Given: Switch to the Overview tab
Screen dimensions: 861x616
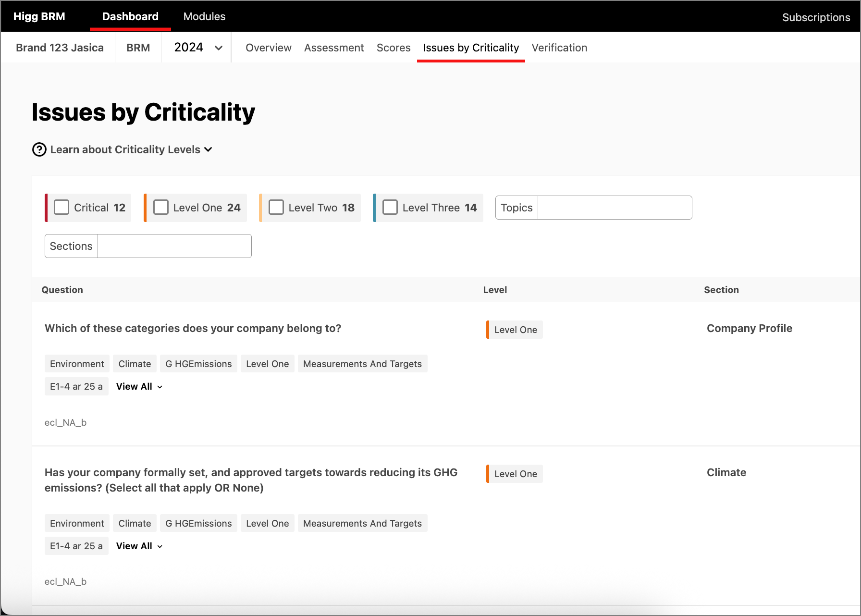Looking at the screenshot, I should coord(268,48).
